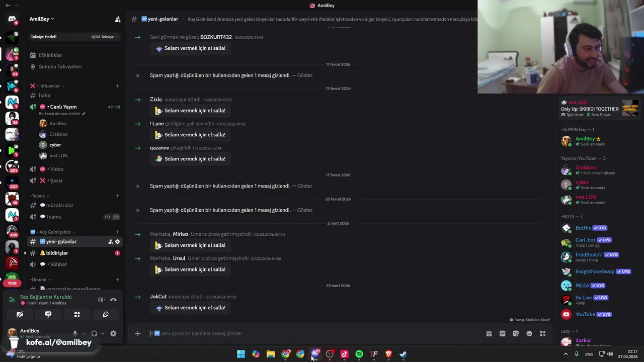This screenshot has height=362, width=644.
Task: Expand headphone output options arrow
Action: coord(103,333)
